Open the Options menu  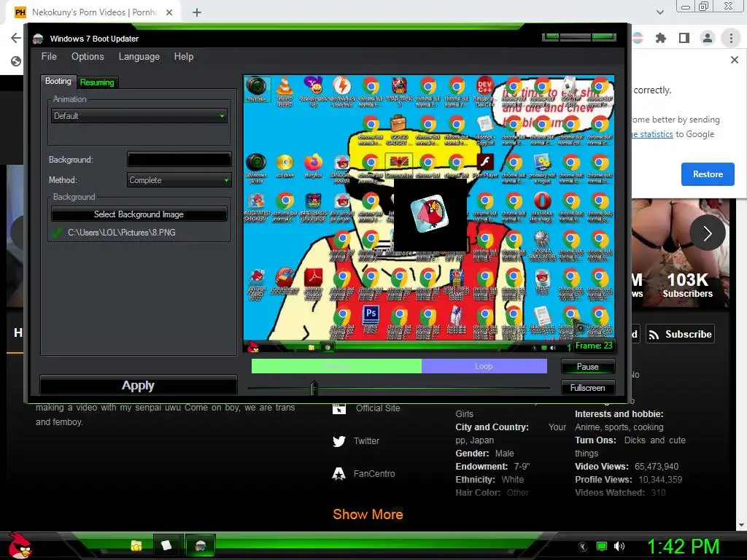(88, 57)
